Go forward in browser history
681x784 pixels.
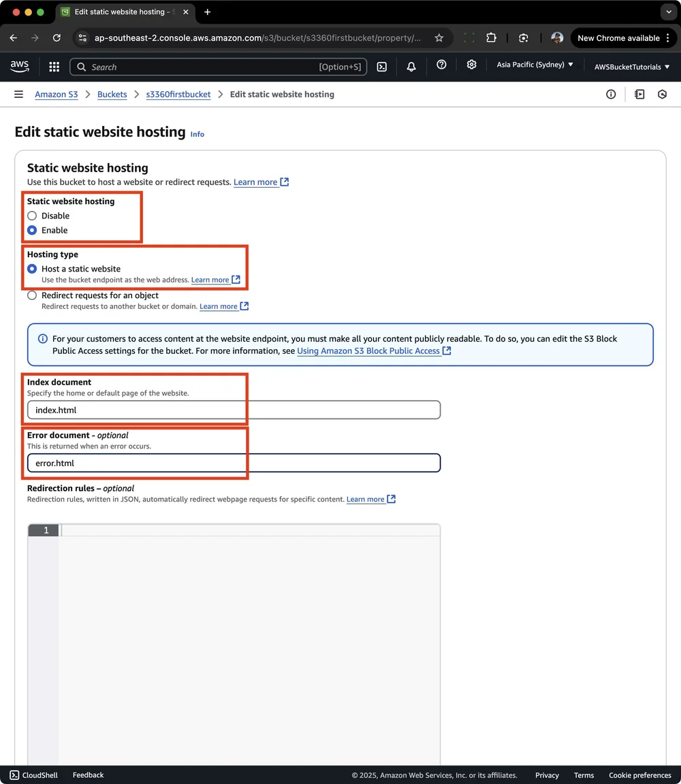pyautogui.click(x=35, y=38)
